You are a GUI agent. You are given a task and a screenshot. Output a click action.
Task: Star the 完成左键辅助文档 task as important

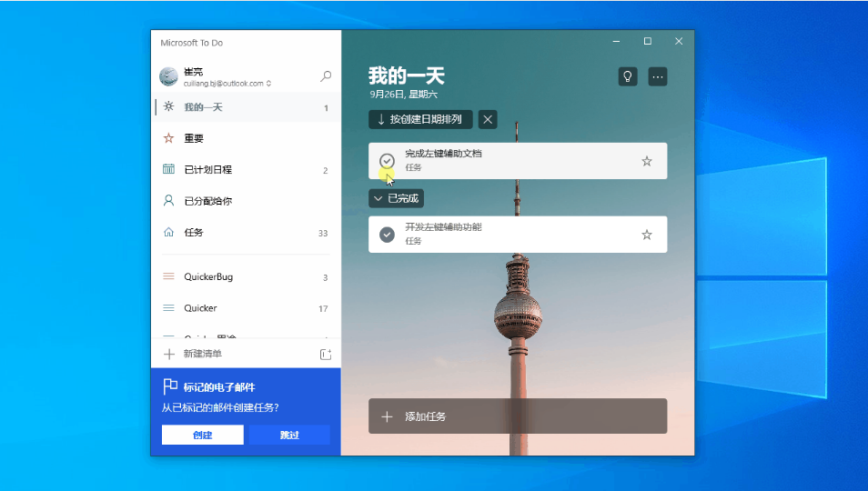coord(647,161)
